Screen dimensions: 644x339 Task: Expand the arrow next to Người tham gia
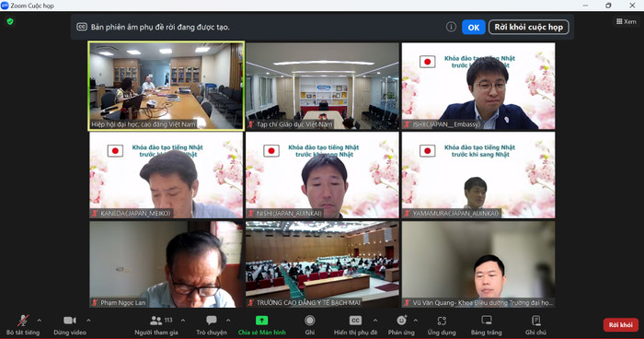(x=183, y=320)
